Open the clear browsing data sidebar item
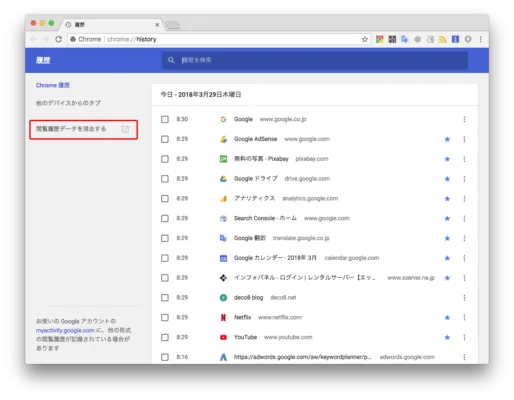Image resolution: width=514 pixels, height=400 pixels. pyautogui.click(x=83, y=129)
